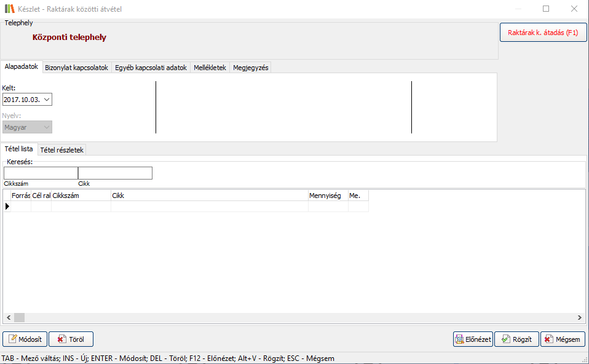
Task: Maximize the window
Action: click(546, 9)
